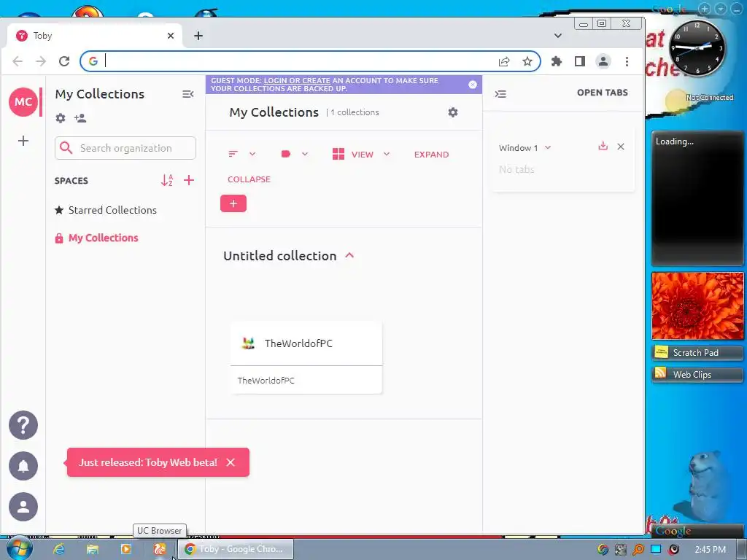Open Windows Media Player taskbar icon
This screenshot has width=747, height=560.
tap(125, 549)
